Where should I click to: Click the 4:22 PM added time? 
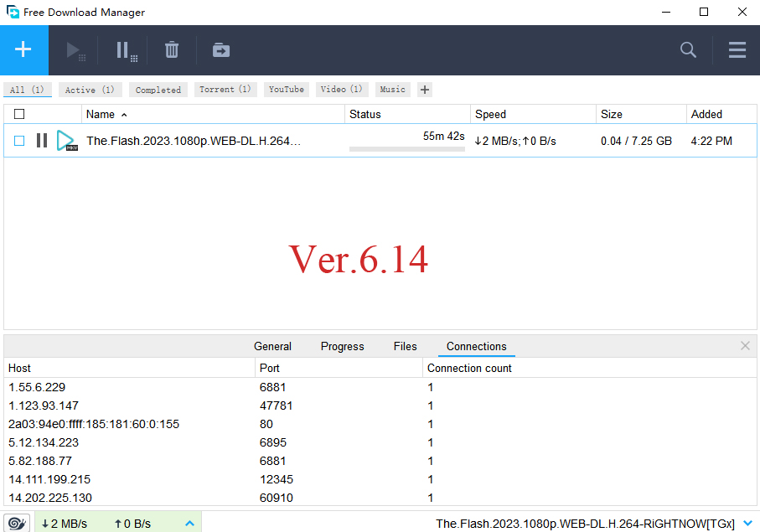tap(711, 141)
